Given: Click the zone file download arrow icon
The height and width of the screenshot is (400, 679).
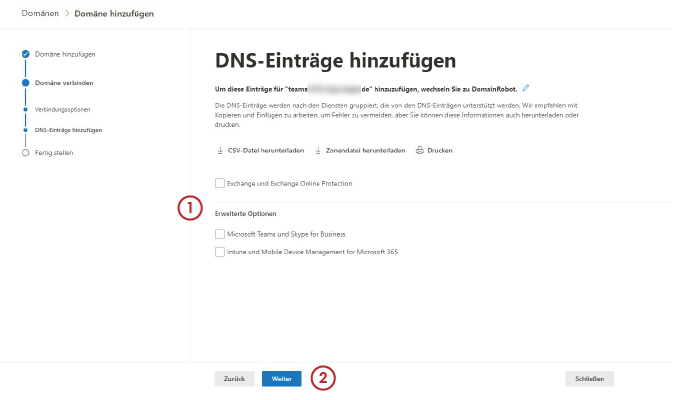Looking at the screenshot, I should [318, 151].
